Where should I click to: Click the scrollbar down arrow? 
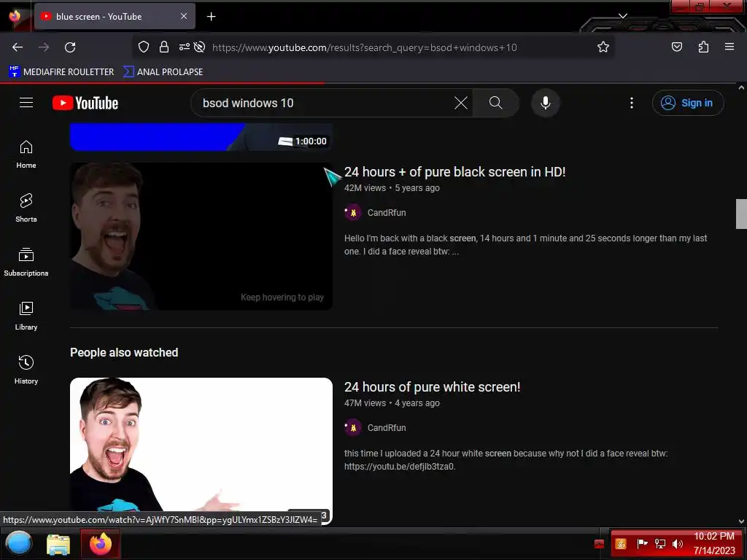coord(741,521)
